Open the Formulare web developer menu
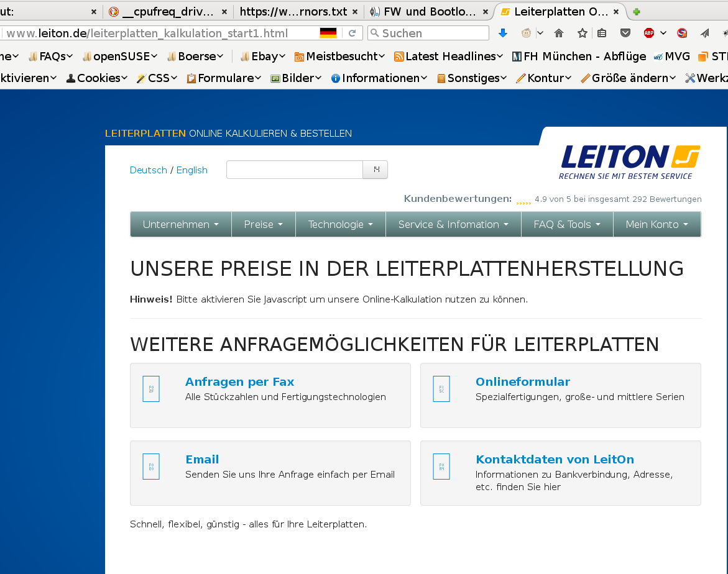Image resolution: width=728 pixels, height=574 pixels. [x=223, y=78]
